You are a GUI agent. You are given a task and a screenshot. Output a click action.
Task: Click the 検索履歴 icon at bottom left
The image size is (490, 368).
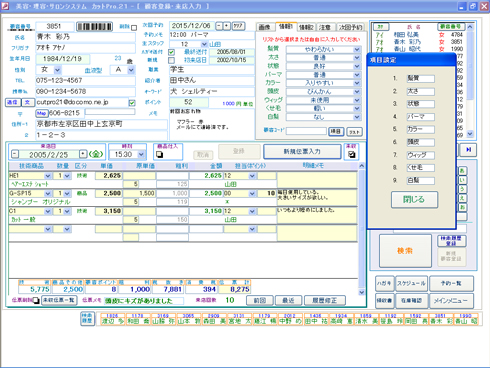coord(87,319)
